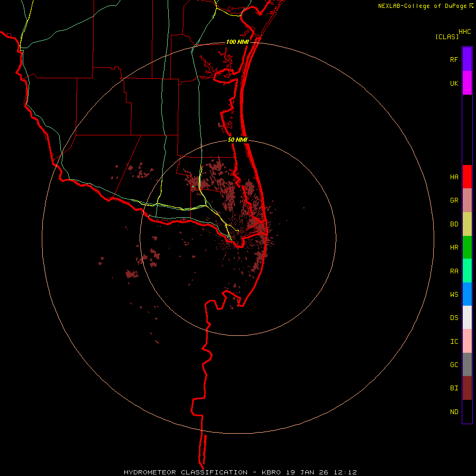
Task: Click the 50 NMI range ring label
Action: [x=237, y=140]
